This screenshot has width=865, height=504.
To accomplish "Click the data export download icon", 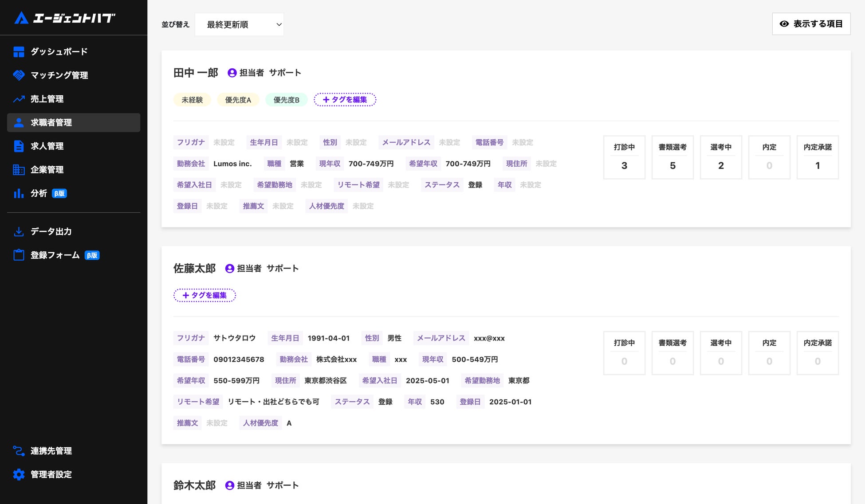I will coord(19,231).
